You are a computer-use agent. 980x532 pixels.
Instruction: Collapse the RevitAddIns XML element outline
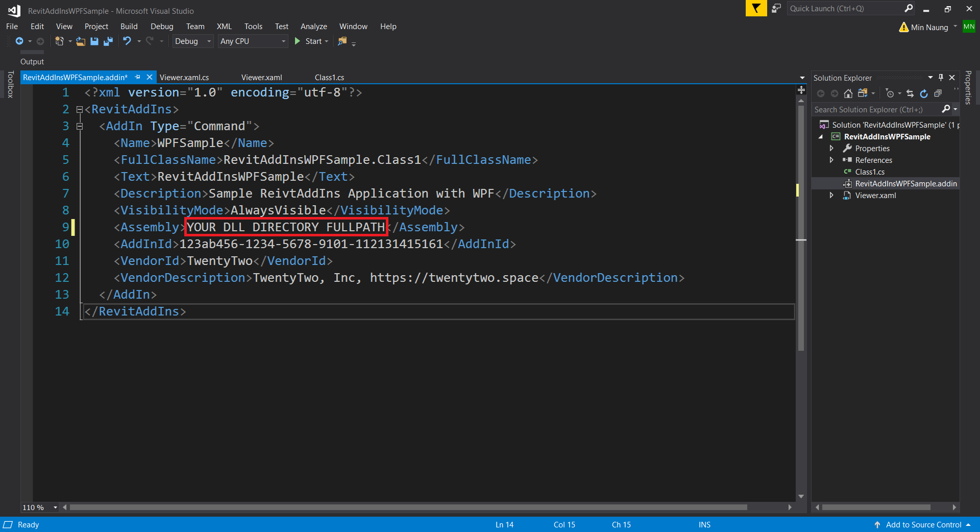(79, 109)
